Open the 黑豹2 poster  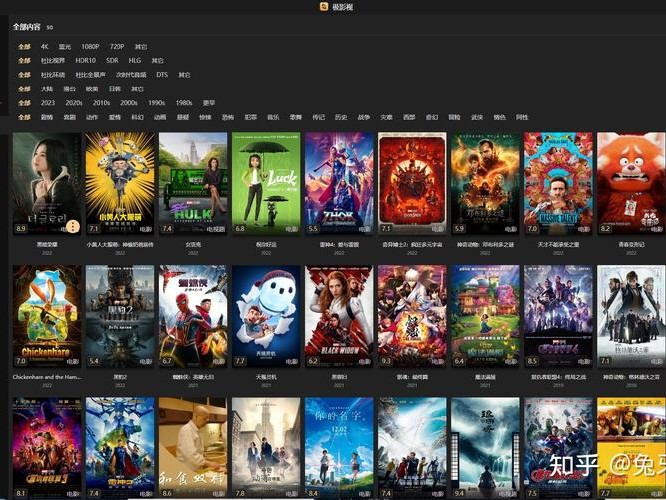coord(120,316)
